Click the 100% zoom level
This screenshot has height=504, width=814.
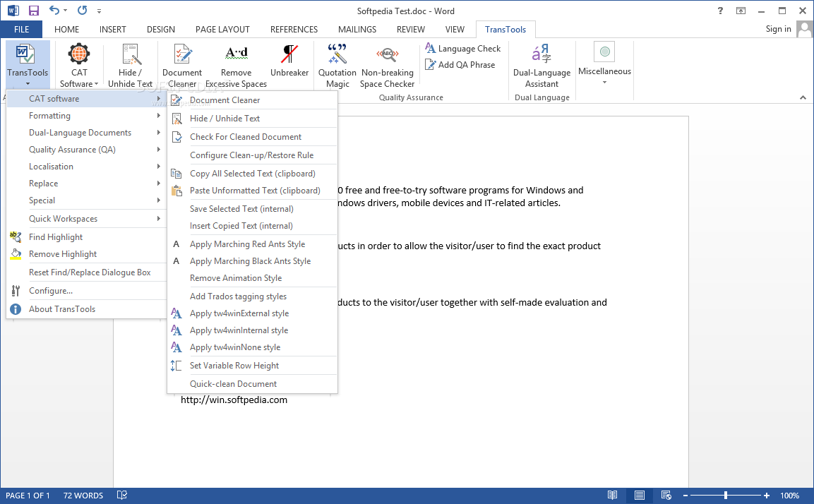click(x=789, y=496)
